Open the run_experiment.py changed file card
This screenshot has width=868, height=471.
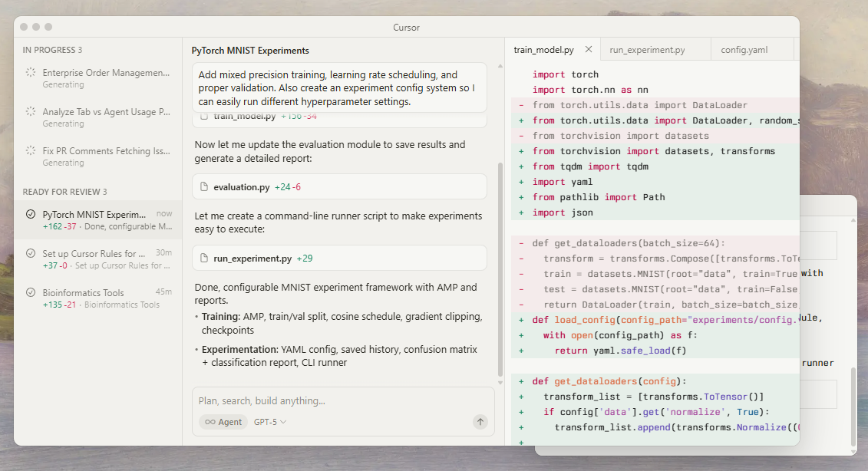(339, 258)
